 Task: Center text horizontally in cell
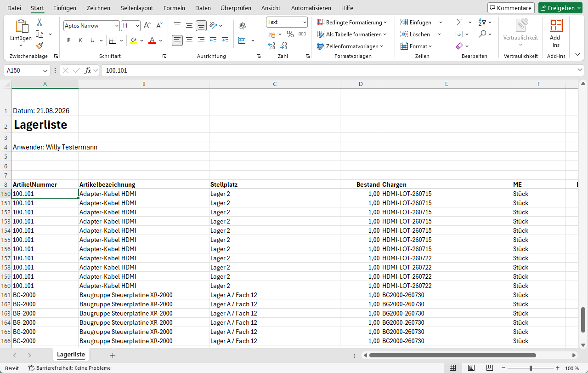click(189, 40)
